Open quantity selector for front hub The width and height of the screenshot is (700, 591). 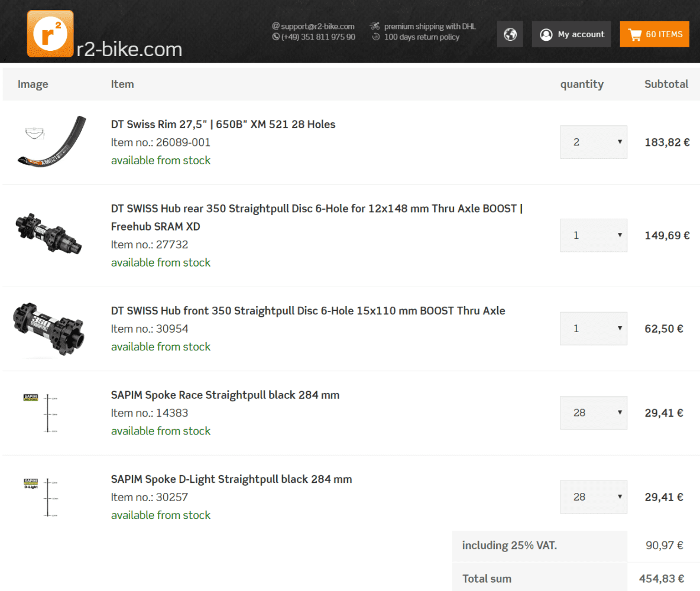coord(593,329)
